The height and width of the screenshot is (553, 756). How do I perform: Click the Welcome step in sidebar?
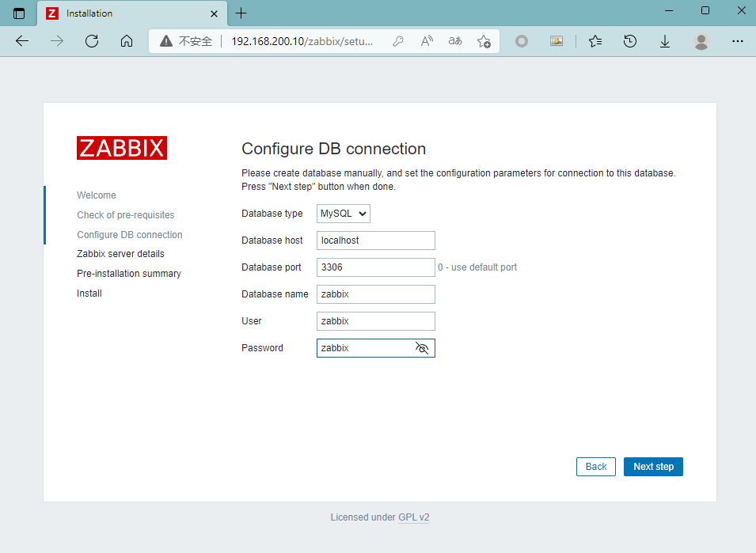coord(97,195)
